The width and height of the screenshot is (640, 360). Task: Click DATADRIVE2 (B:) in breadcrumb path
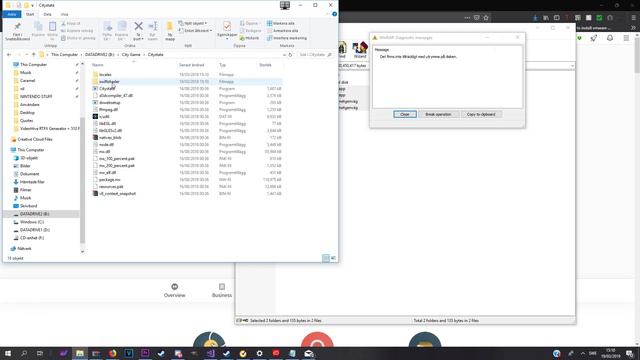(100, 55)
